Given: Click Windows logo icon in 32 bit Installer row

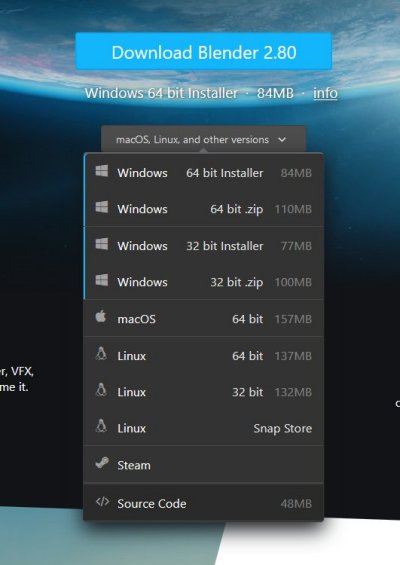Looking at the screenshot, I should (102, 244).
